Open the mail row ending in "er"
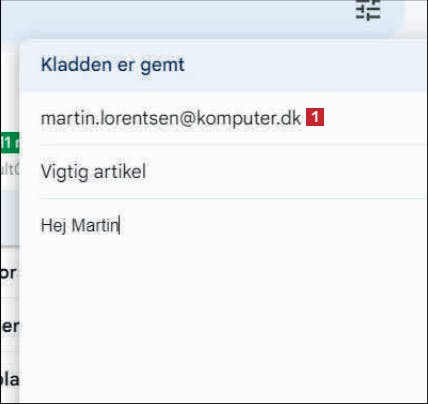Image resolution: width=428 pixels, height=404 pixels. [x=10, y=326]
